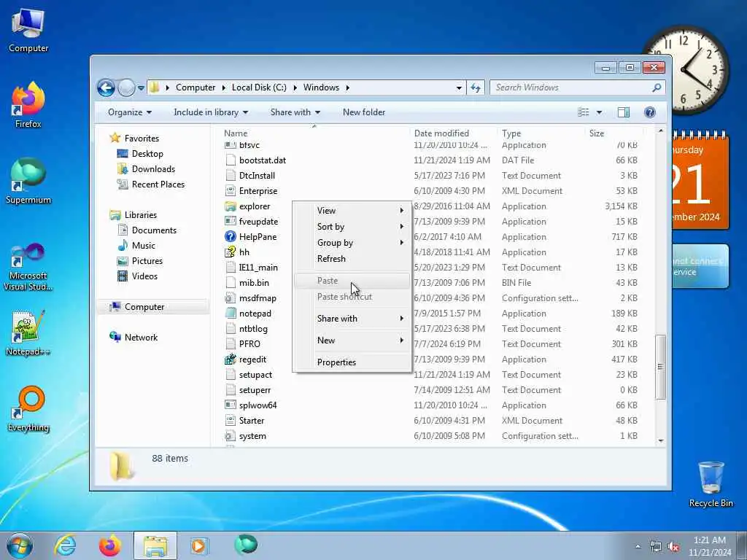This screenshot has height=560, width=747.
Task: Click the scroll down arrow of file list
Action: click(x=661, y=441)
